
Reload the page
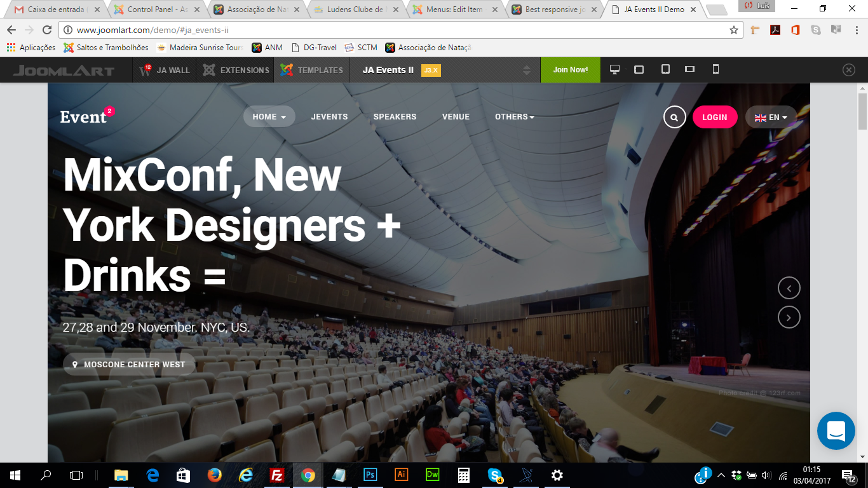[47, 30]
